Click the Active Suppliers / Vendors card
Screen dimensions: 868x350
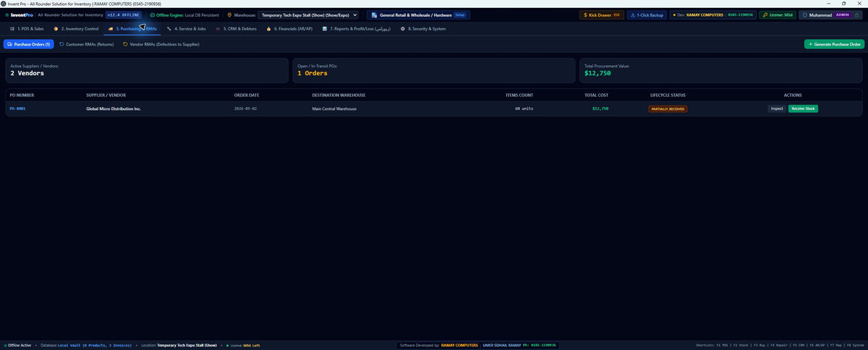tap(147, 70)
